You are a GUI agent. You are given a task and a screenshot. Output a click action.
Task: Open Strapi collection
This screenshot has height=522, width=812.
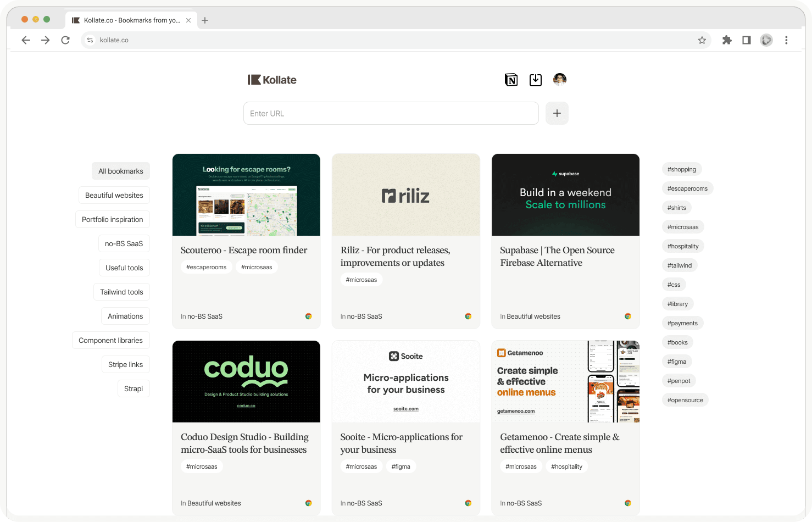pos(134,388)
